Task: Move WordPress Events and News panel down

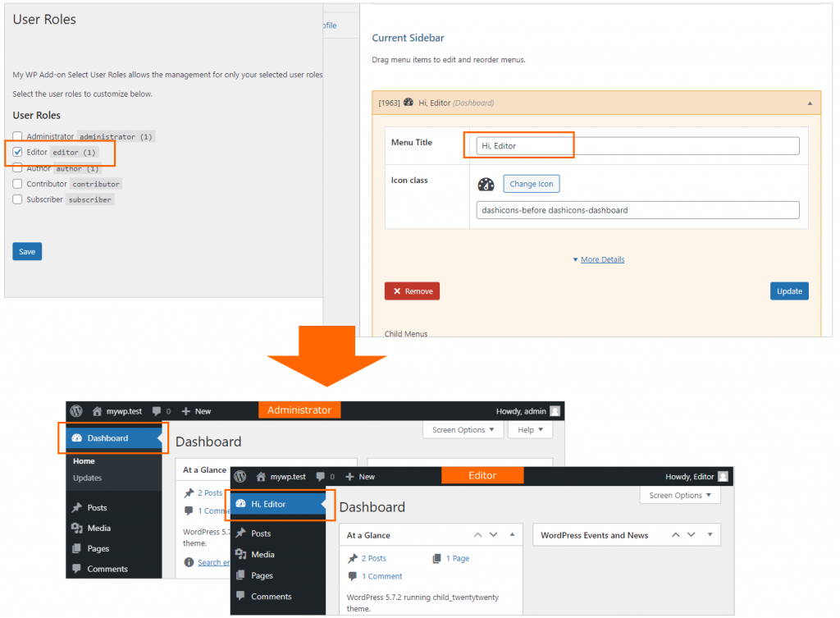Action: pyautogui.click(x=692, y=535)
